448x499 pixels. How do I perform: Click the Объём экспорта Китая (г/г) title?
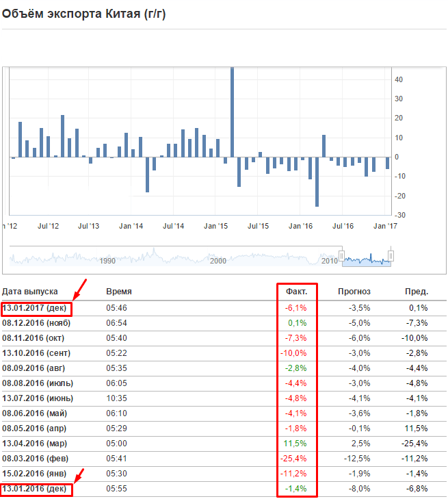(83, 14)
